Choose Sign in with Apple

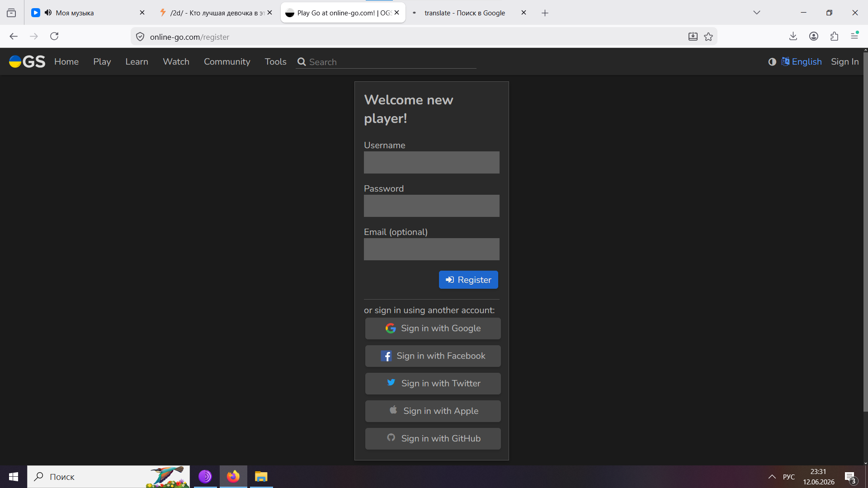coord(433,411)
